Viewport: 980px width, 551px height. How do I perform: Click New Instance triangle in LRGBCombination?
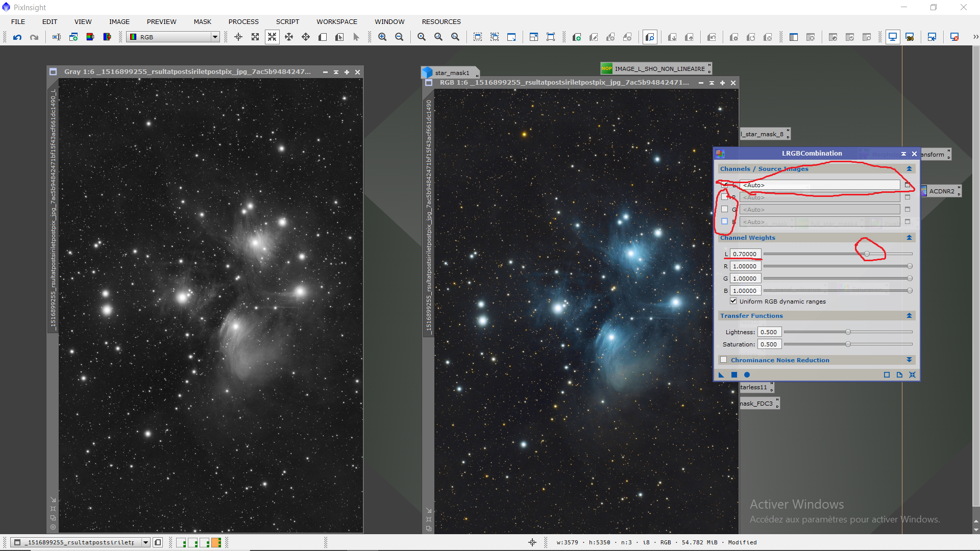tap(721, 374)
